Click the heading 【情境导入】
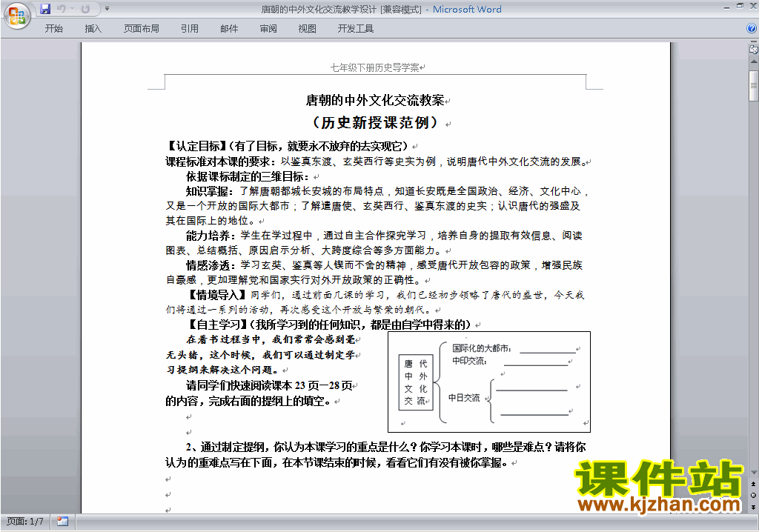 (x=217, y=295)
